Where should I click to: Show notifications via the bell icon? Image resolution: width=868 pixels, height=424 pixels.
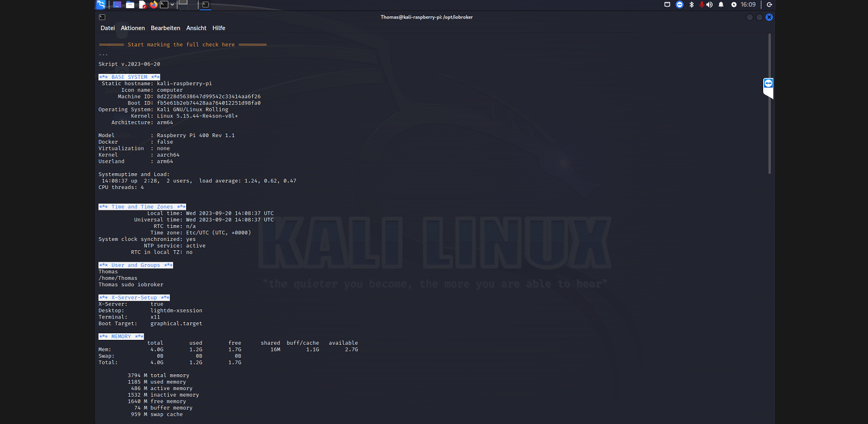[721, 4]
